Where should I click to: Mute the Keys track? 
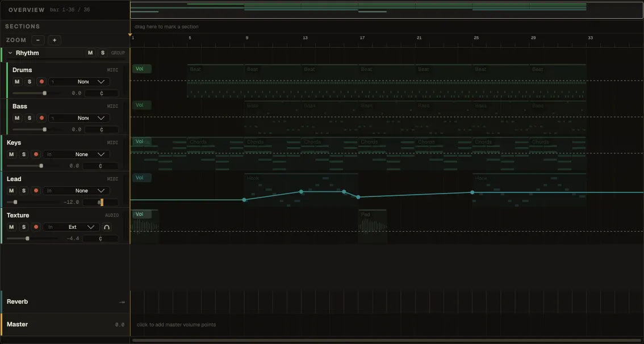[11, 154]
